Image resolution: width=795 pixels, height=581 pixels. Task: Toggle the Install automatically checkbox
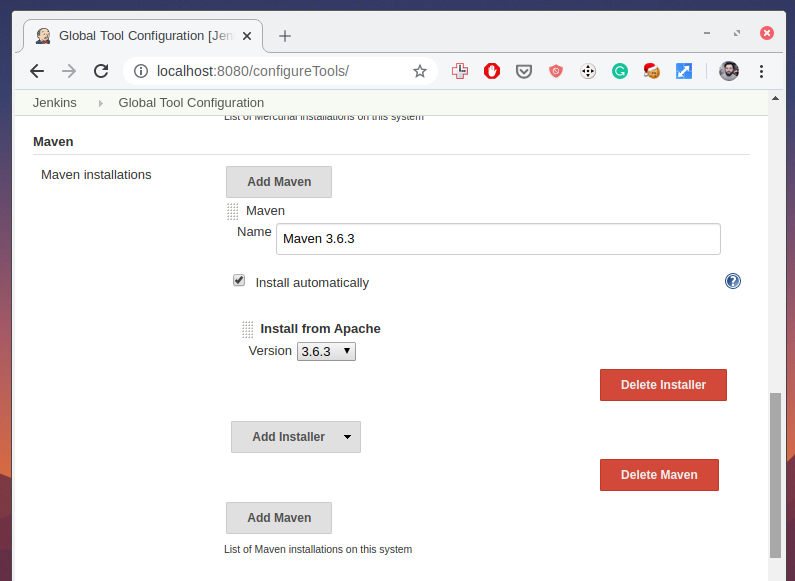pyautogui.click(x=239, y=280)
